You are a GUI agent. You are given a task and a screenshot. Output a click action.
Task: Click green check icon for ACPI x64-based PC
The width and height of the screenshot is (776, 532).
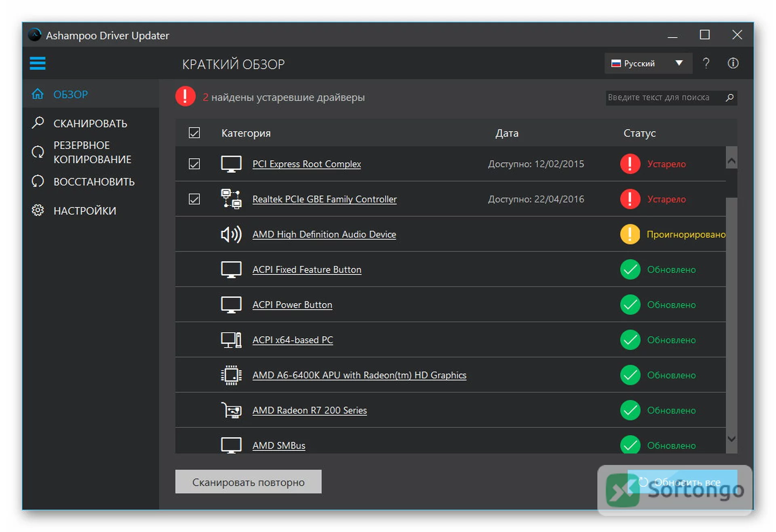[x=630, y=340]
